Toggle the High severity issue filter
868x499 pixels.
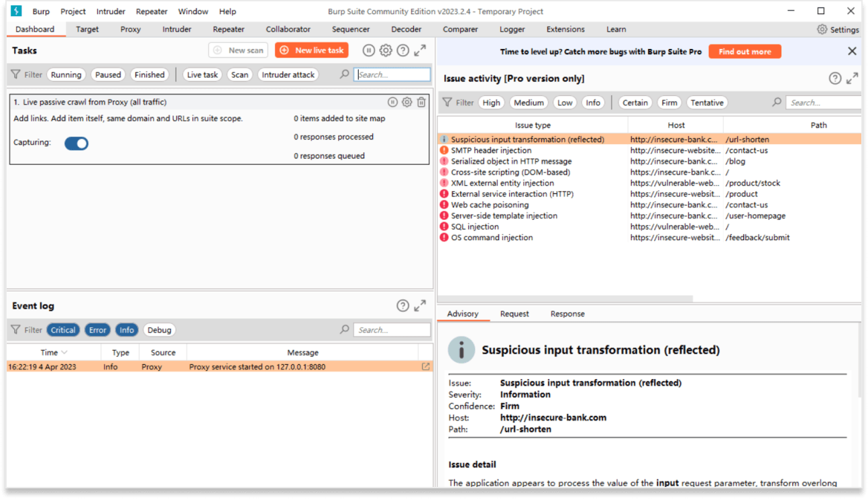click(x=491, y=103)
